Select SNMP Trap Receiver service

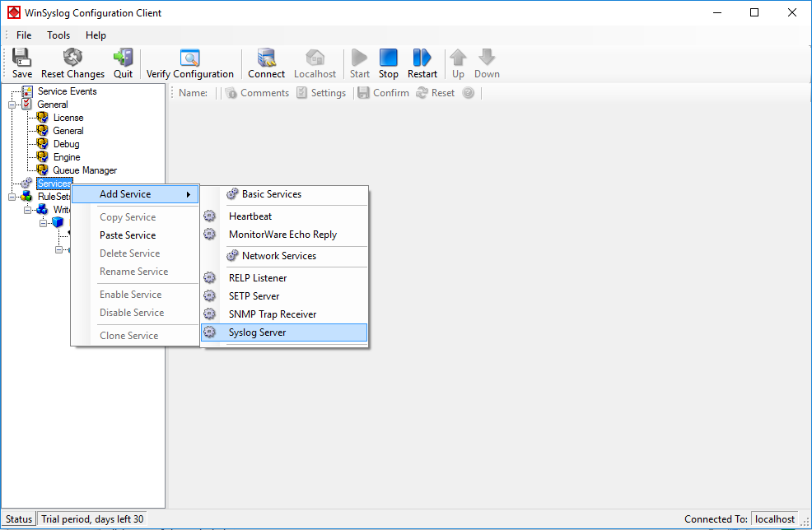pyautogui.click(x=273, y=314)
